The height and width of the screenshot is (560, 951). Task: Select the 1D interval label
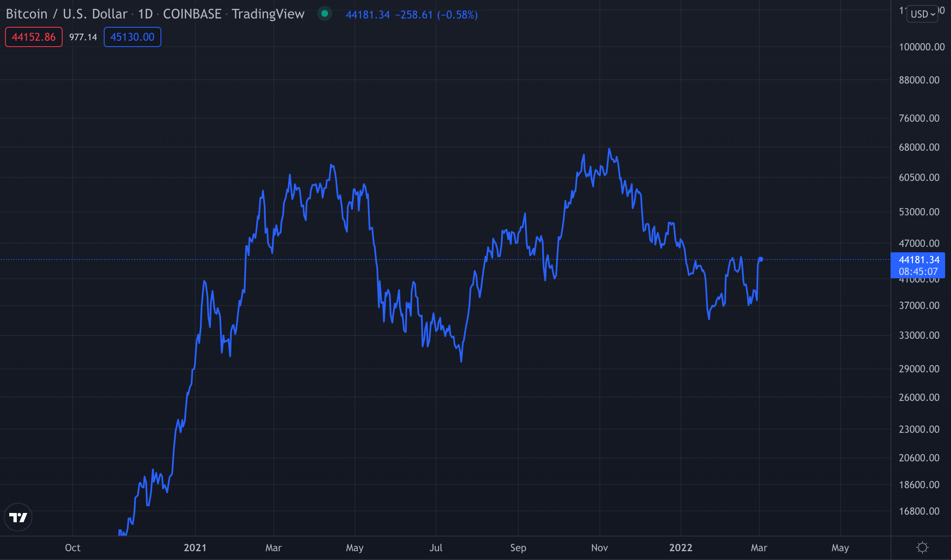click(x=145, y=14)
